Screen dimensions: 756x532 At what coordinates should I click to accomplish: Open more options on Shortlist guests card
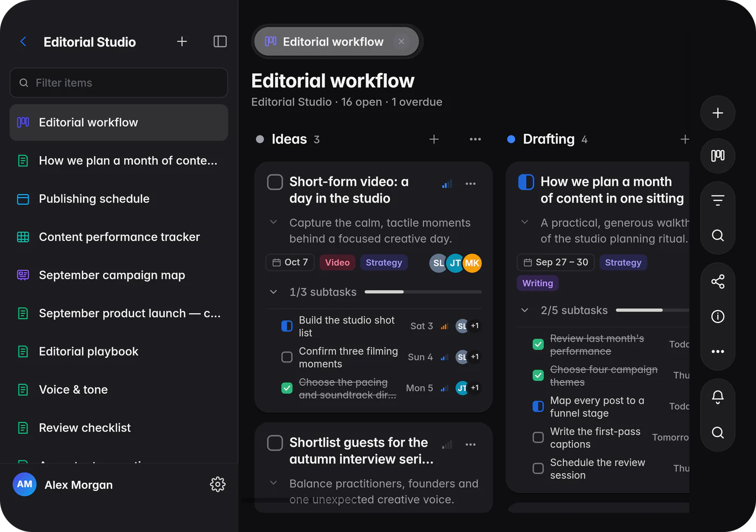(470, 445)
